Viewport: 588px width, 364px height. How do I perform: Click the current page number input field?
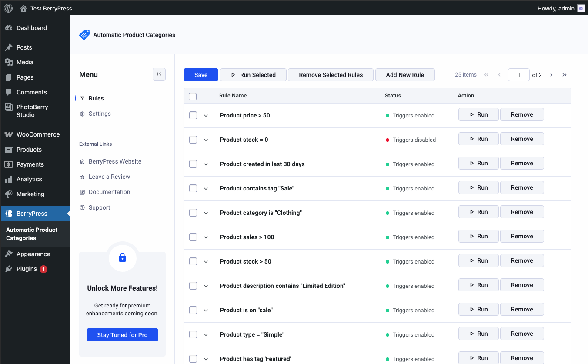(x=519, y=75)
